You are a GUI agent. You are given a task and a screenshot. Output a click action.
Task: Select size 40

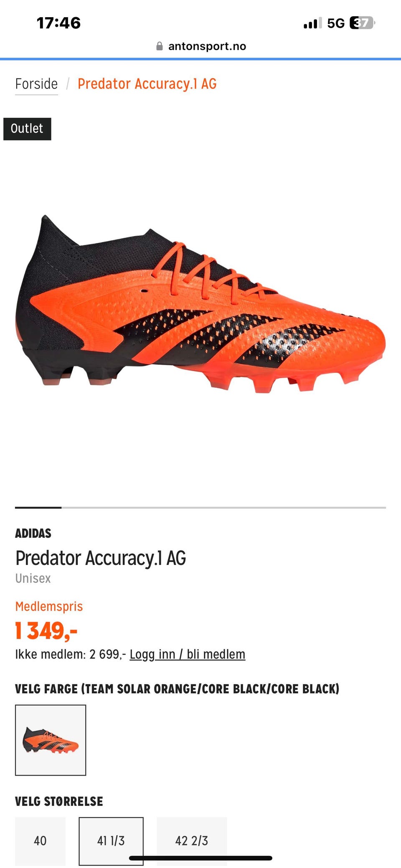40,841
